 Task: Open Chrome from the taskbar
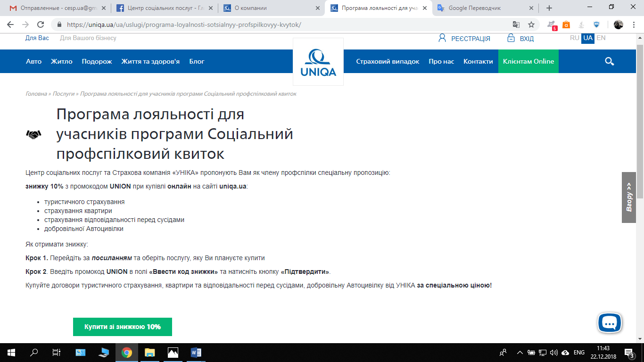pos(126,353)
